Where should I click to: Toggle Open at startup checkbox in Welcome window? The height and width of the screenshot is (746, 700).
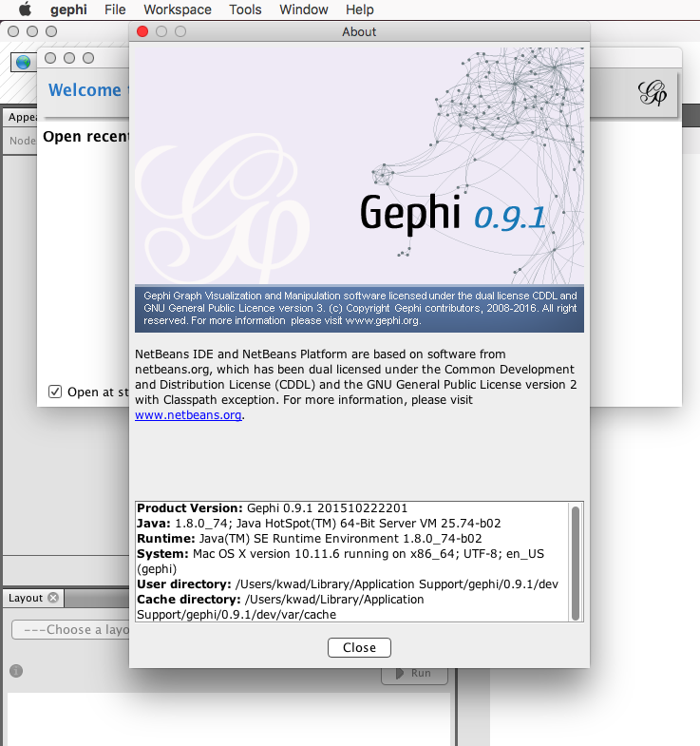55,392
